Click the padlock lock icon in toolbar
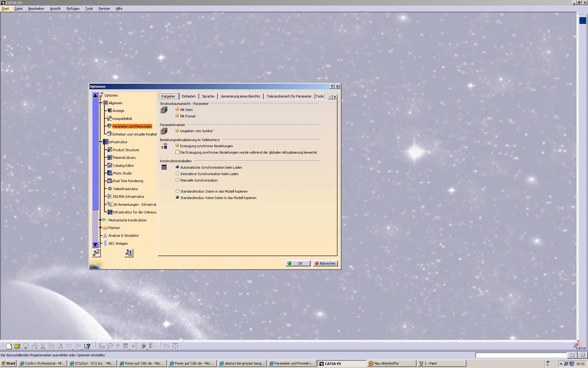This screenshot has height=368, width=588. click(144, 346)
